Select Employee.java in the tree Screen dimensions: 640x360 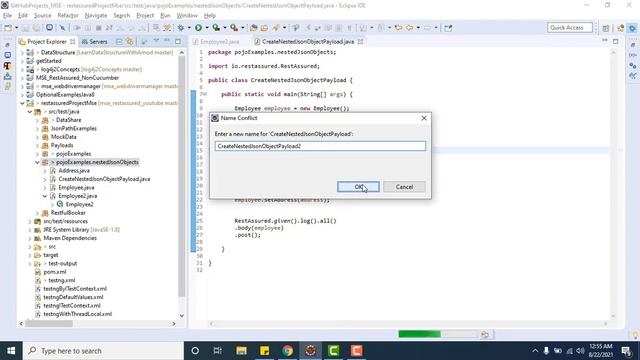(76, 187)
